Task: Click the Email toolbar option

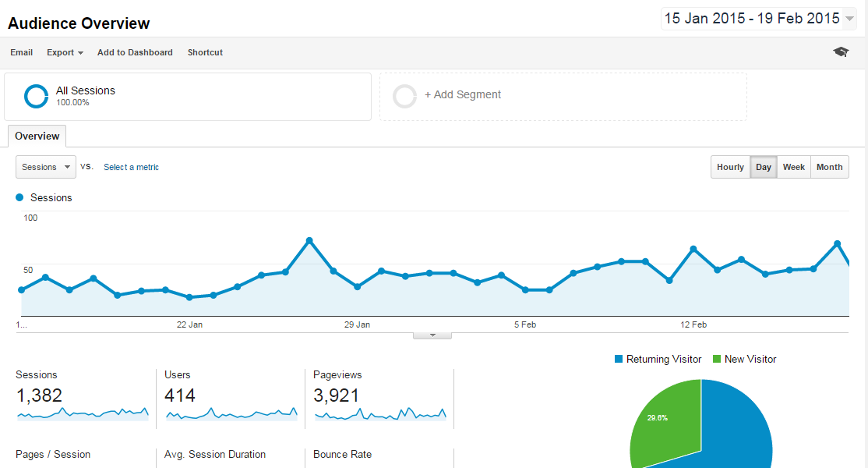Action: coord(22,52)
